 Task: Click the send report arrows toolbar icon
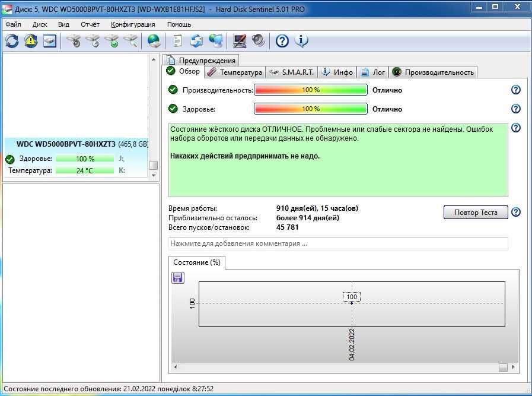pos(196,41)
